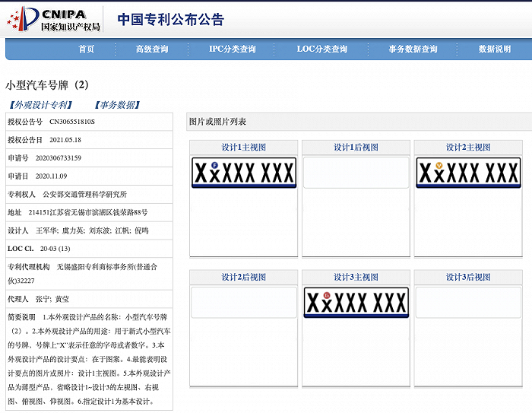Screen dimensions: 532x413
Task: View the blank 设计3后视图 image
Action: (x=468, y=302)
